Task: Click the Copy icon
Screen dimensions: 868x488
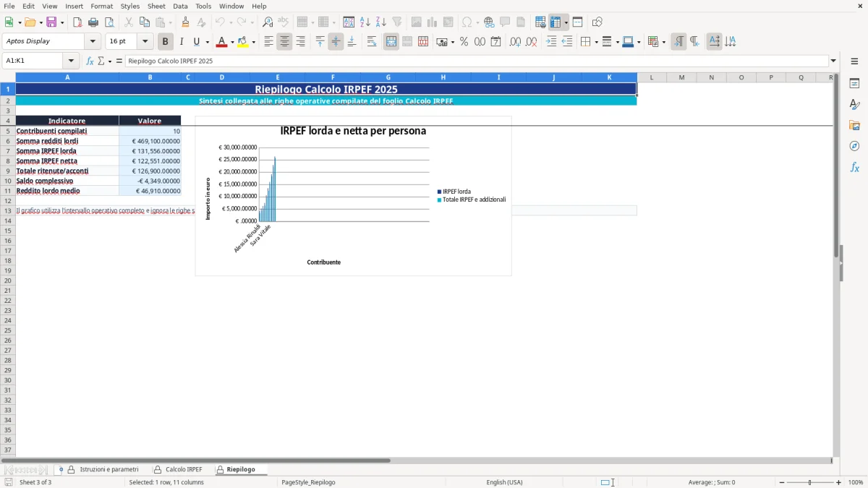Action: [x=144, y=22]
